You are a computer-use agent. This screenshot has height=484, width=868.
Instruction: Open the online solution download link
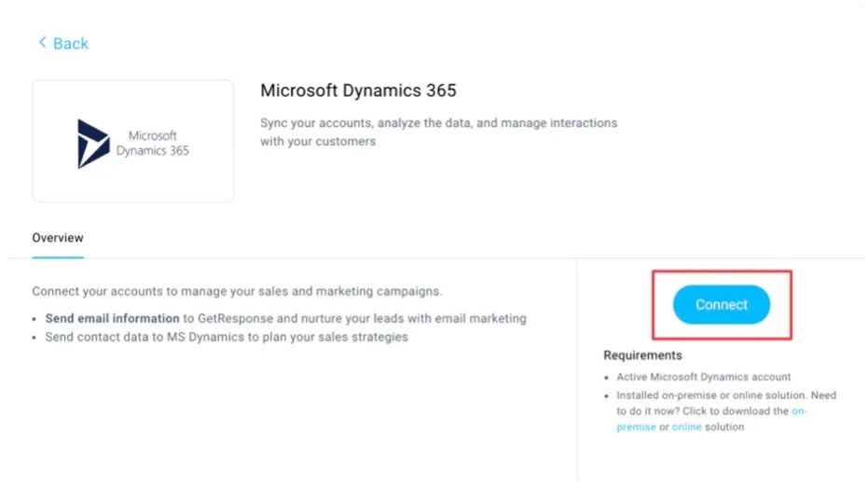686,427
